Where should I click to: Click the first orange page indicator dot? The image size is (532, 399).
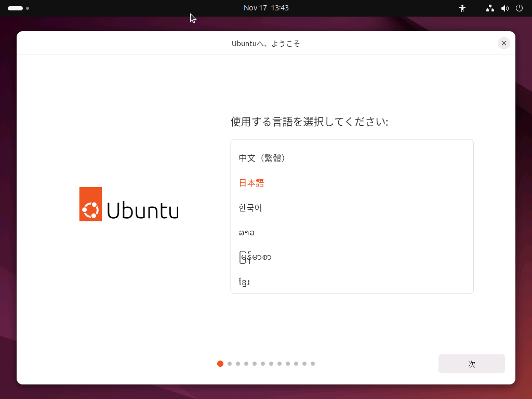(220, 364)
